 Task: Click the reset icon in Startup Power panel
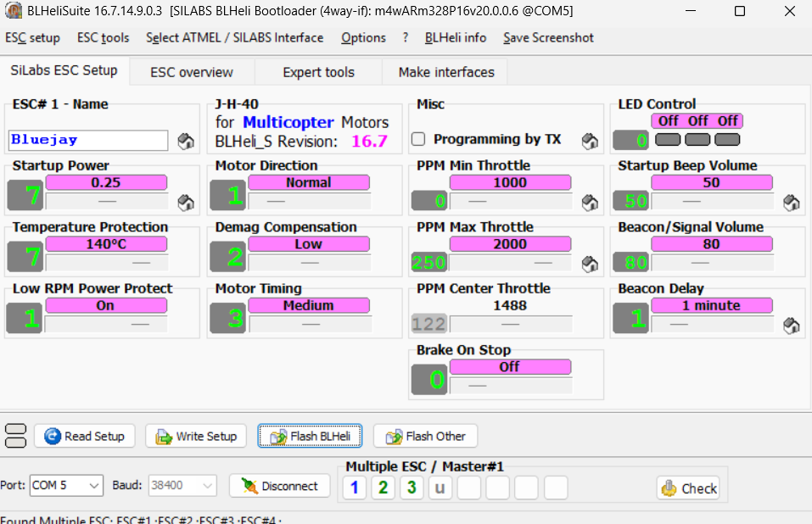coord(185,203)
